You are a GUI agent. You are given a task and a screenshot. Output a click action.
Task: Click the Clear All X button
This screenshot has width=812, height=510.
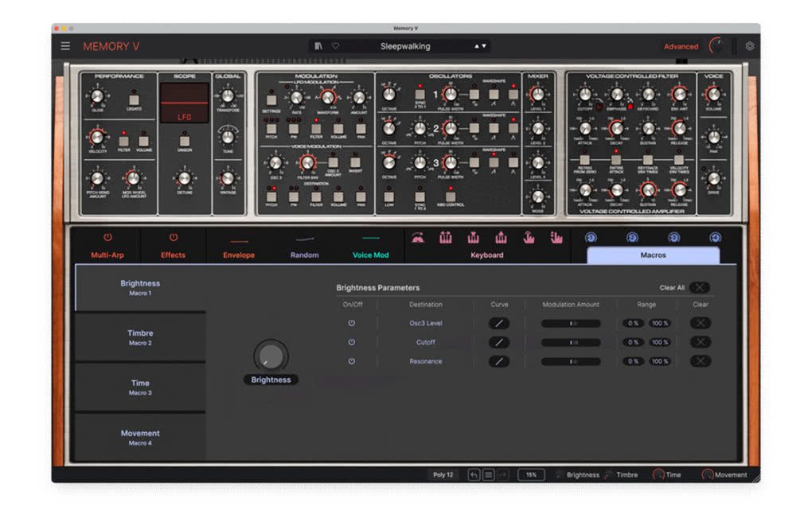700,287
